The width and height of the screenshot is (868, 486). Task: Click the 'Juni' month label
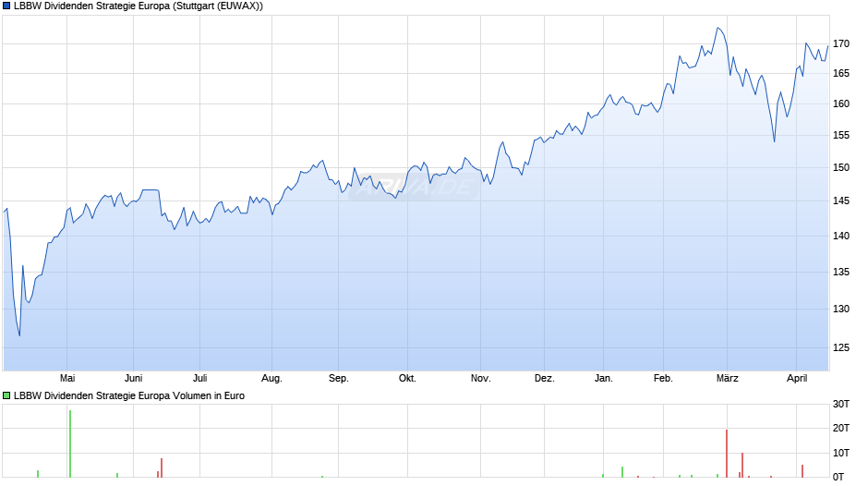coord(133,378)
